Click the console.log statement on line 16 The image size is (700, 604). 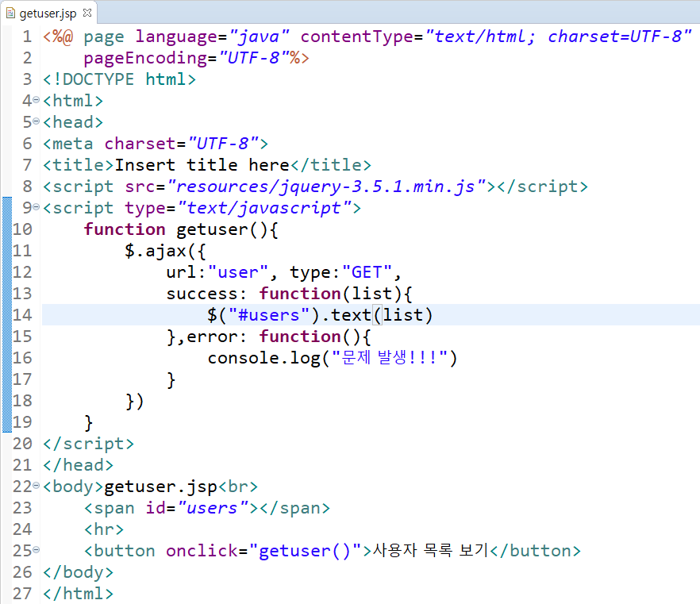pos(332,358)
